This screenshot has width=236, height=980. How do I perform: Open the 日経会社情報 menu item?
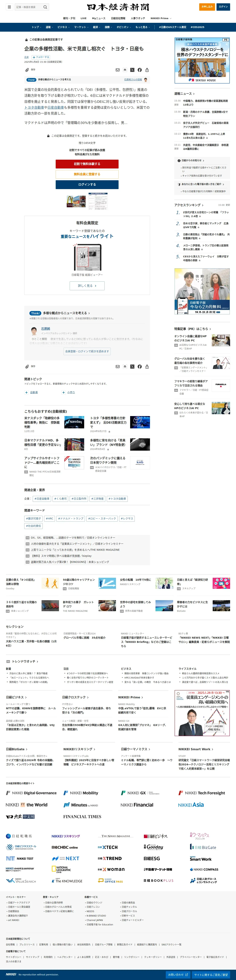coord(118,18)
